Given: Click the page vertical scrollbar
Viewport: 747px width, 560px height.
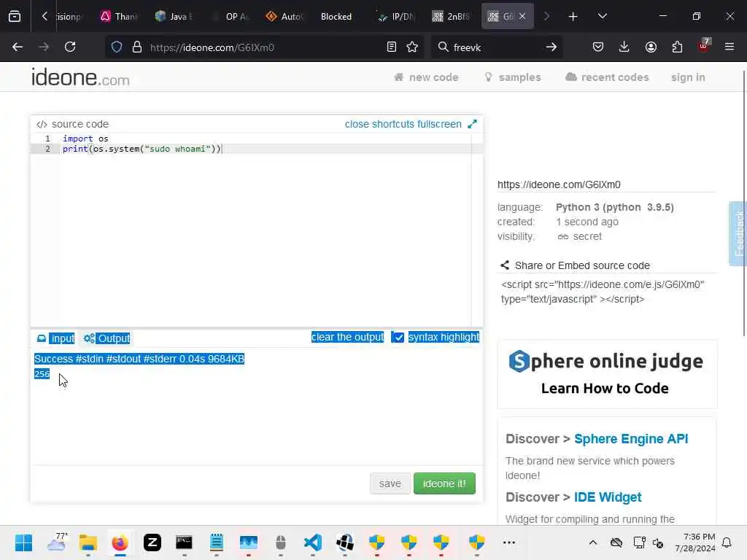Looking at the screenshot, I should point(745,203).
